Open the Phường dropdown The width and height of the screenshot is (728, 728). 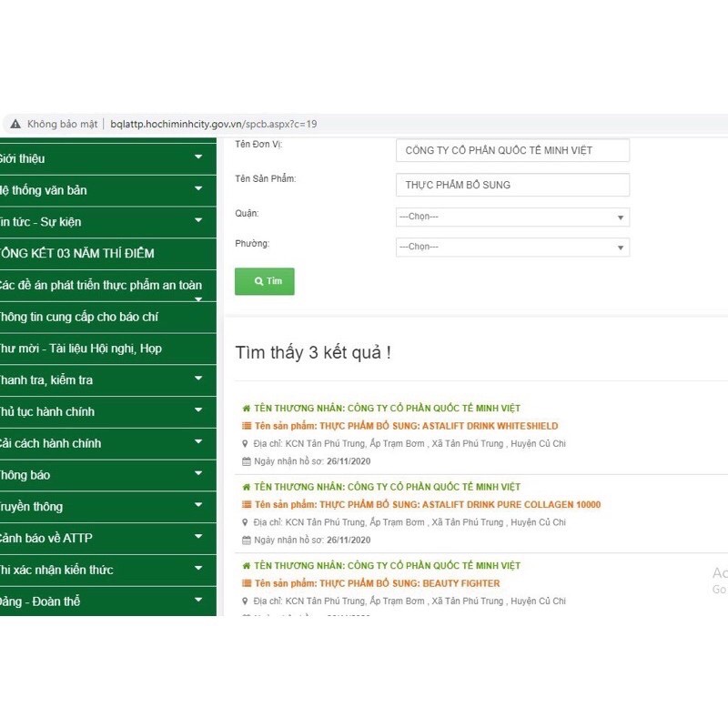pyautogui.click(x=512, y=247)
